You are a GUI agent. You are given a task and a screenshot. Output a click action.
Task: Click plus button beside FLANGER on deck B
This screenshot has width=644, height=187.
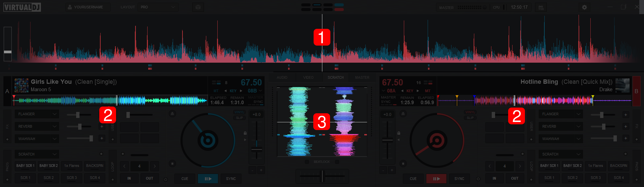coord(626,115)
